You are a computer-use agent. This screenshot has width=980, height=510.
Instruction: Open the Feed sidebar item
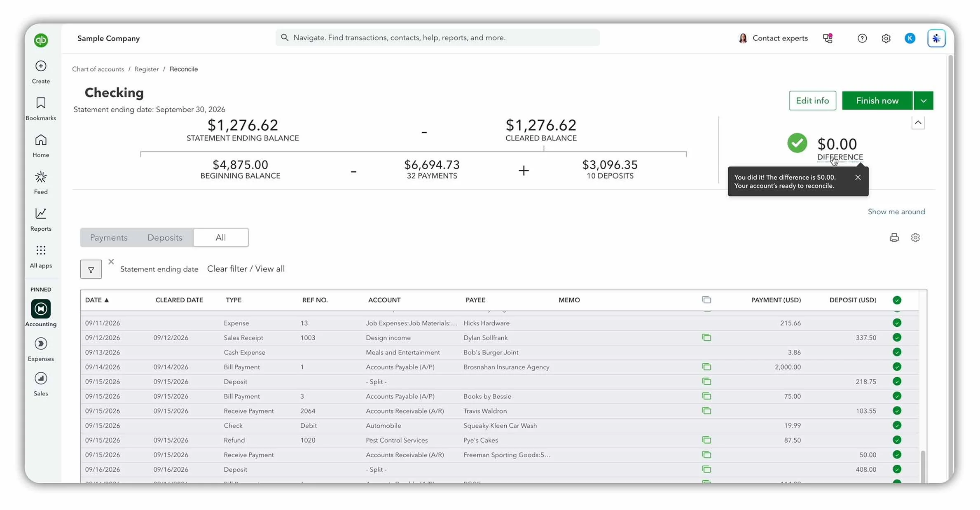(41, 182)
